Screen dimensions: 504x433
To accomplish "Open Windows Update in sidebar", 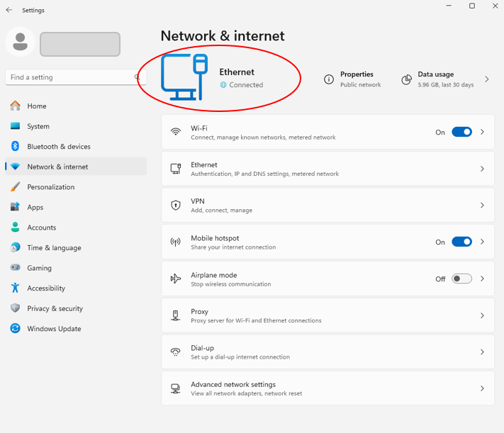I will click(x=54, y=329).
